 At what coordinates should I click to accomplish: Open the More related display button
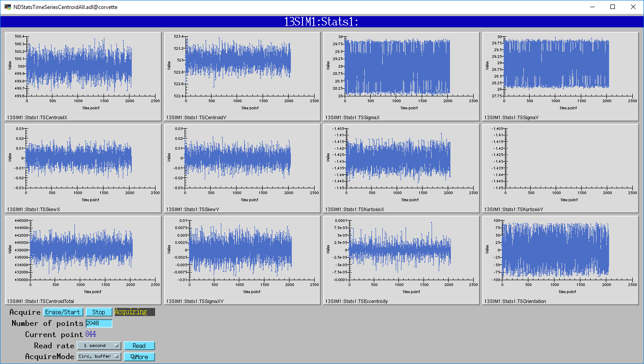coord(139,357)
